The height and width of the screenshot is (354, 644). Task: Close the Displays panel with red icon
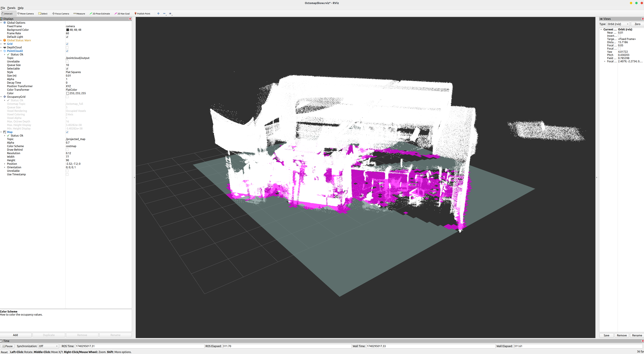pos(130,19)
